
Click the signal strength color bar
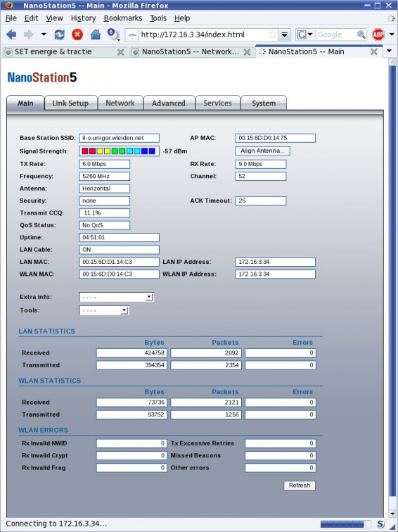119,151
